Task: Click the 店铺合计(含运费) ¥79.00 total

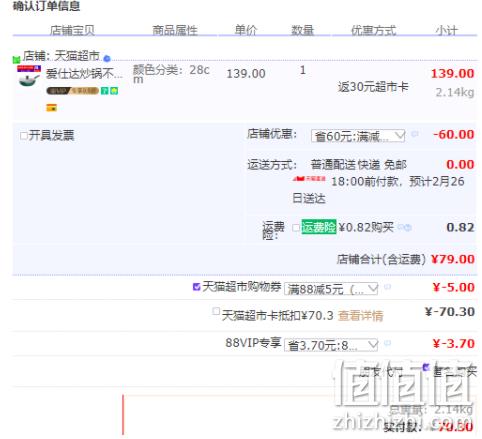Action: (406, 259)
